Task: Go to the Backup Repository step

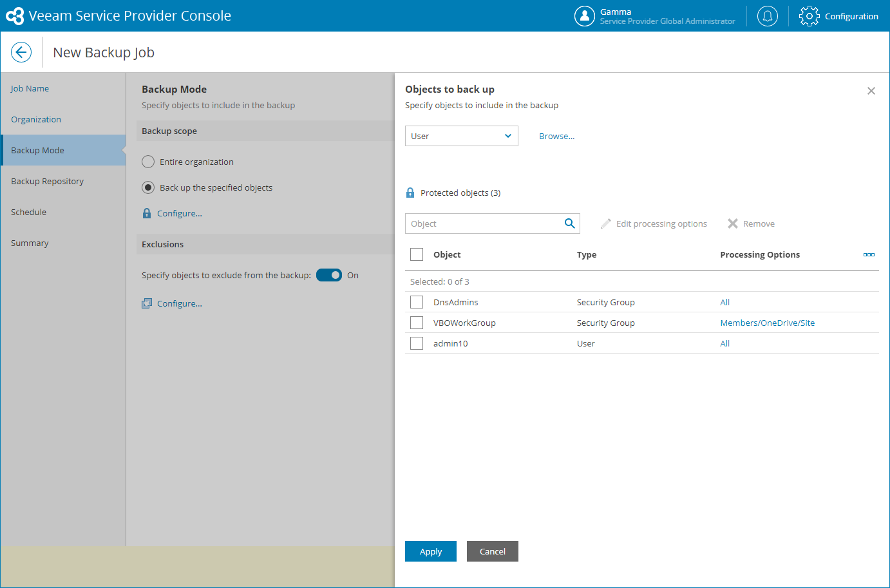Action: click(47, 181)
